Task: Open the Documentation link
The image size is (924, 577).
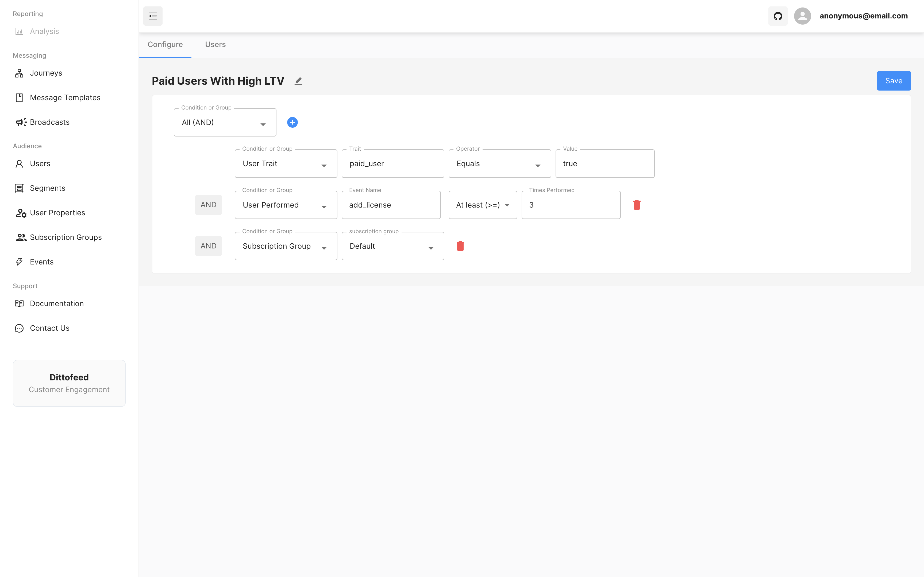Action: [x=56, y=303]
